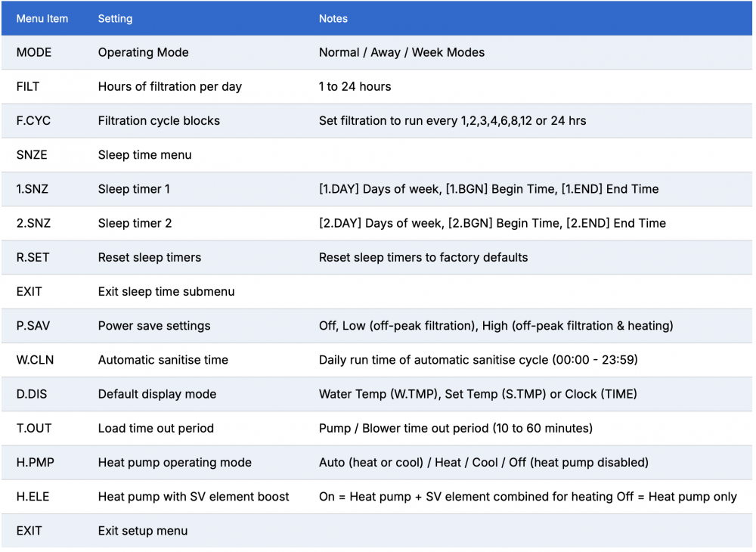
Task: Select the H.PMP menu item cell
Action: [36, 464]
